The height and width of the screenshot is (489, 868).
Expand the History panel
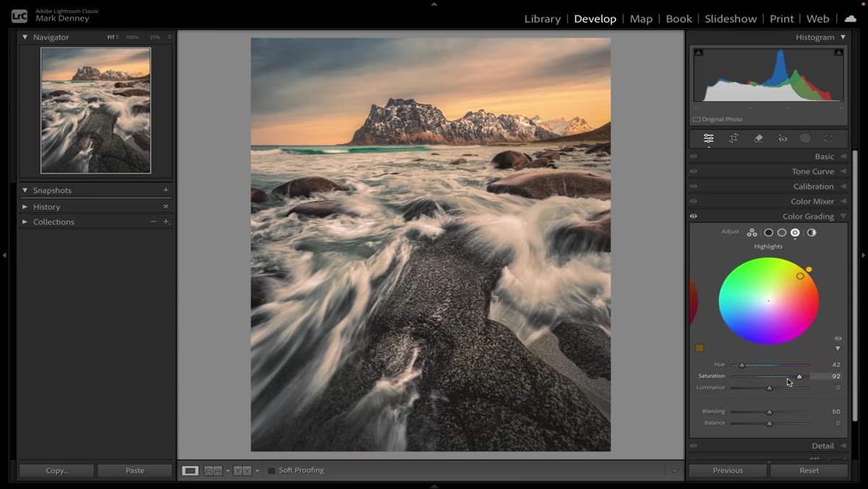pyautogui.click(x=25, y=206)
